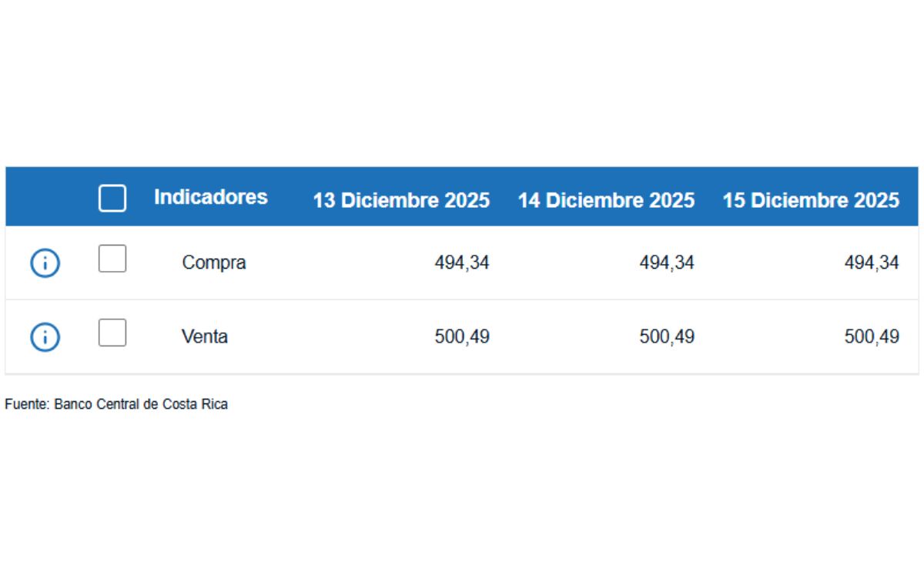Image resolution: width=924 pixels, height=575 pixels.
Task: Select the Indicadores column header
Action: point(209,197)
